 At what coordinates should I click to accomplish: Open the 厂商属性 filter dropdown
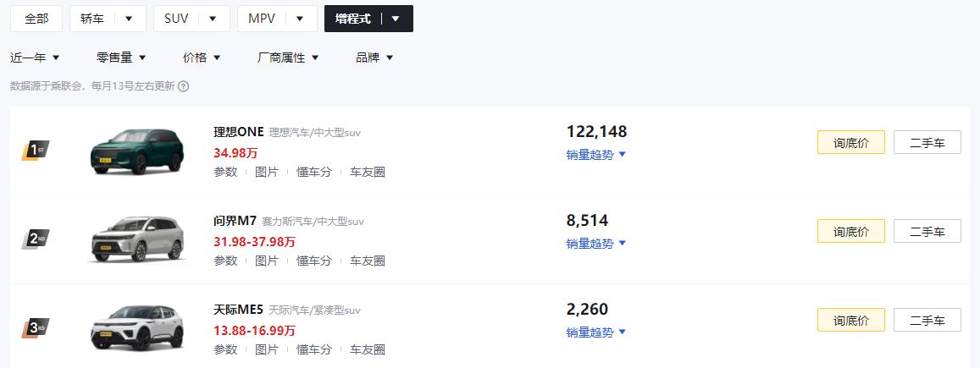tap(288, 58)
